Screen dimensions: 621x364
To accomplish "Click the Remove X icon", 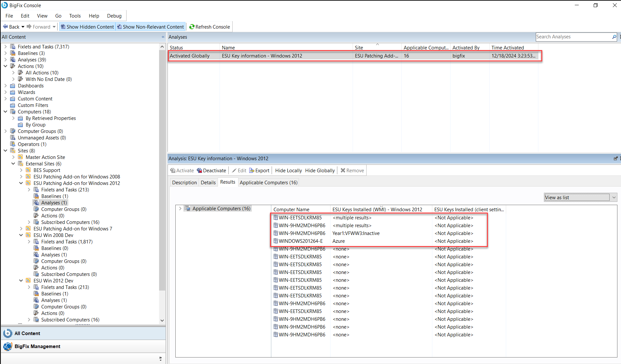I will (x=343, y=170).
